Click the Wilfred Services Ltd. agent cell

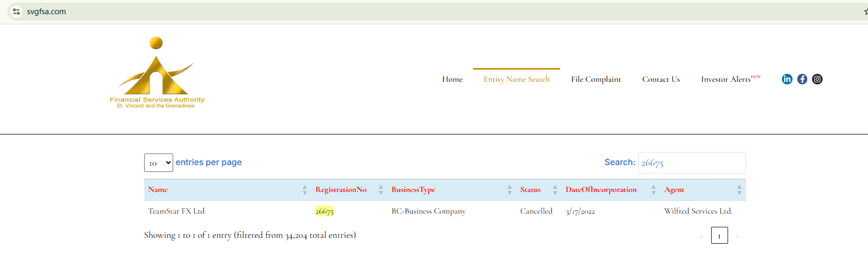[x=699, y=211]
